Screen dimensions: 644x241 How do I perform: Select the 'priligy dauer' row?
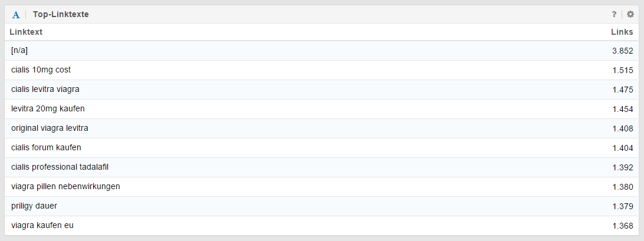pyautogui.click(x=34, y=206)
